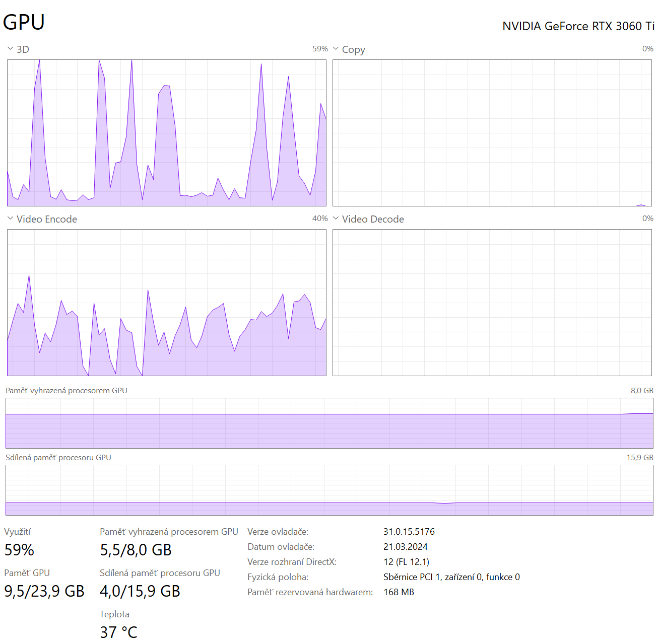Select the empty Video Decode graph
This screenshot has height=644, width=658.
click(492, 303)
